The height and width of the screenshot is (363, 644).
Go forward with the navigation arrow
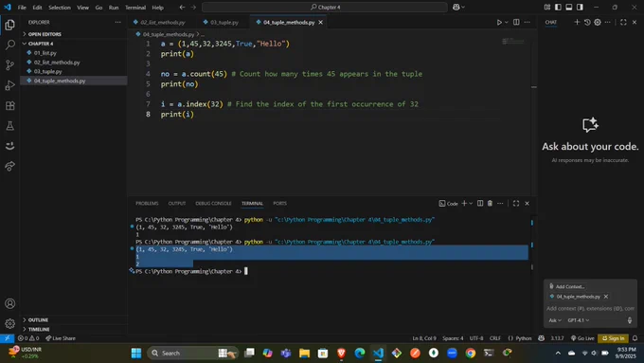tap(193, 7)
